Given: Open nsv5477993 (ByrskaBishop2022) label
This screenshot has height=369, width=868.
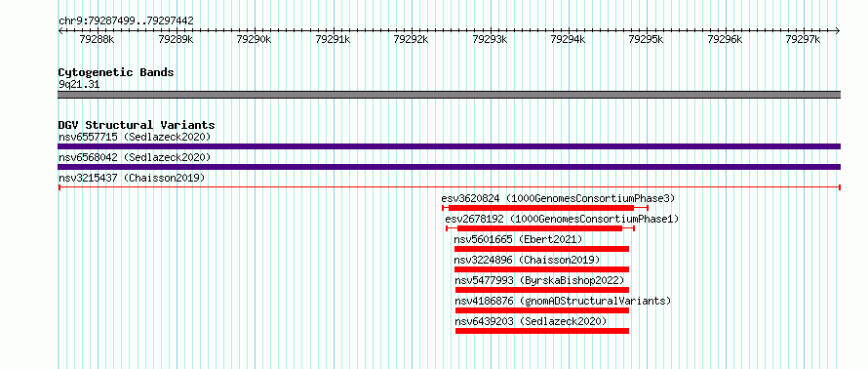Looking at the screenshot, I should pos(539,280).
